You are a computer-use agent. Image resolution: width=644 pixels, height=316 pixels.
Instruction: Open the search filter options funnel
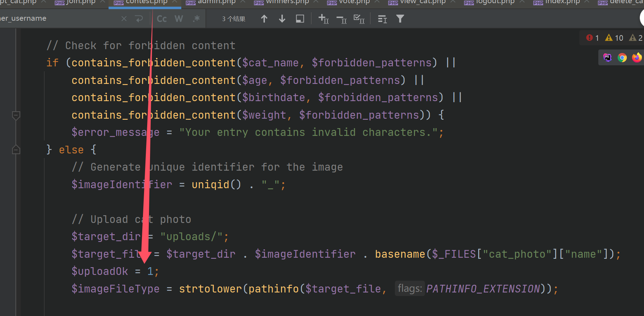pos(400,19)
